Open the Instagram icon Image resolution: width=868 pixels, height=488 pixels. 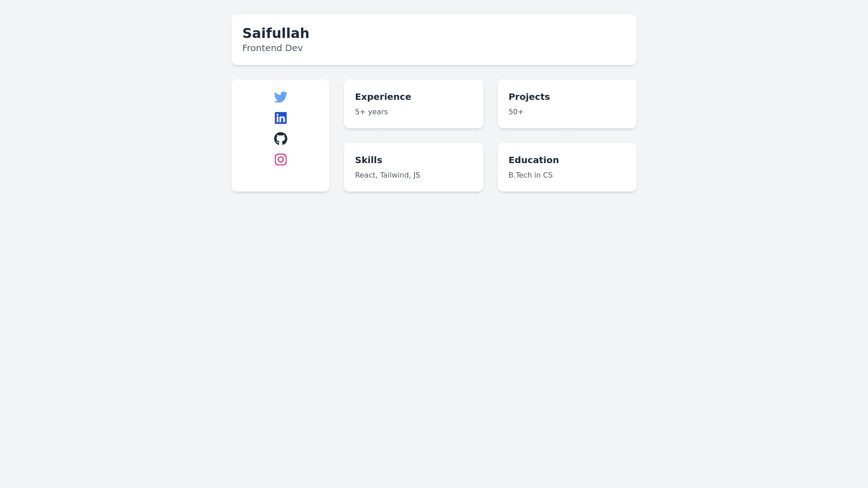point(280,160)
